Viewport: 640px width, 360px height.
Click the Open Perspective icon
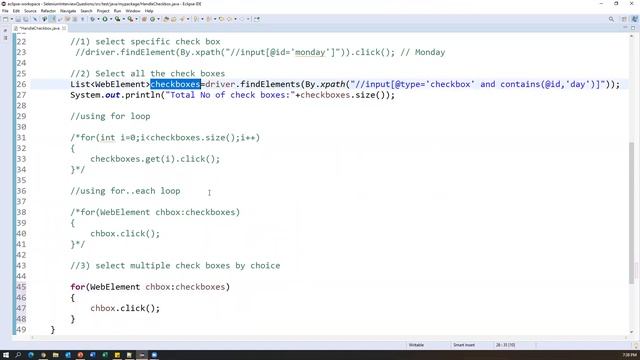point(624,19)
